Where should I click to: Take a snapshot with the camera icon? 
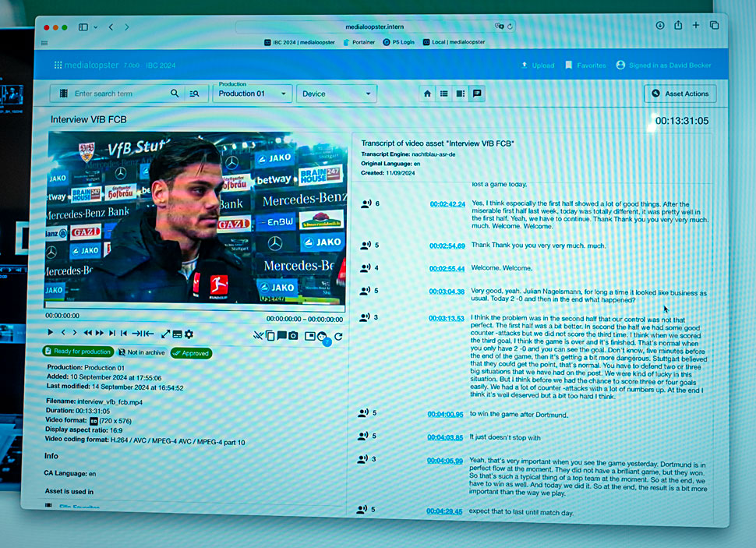293,336
